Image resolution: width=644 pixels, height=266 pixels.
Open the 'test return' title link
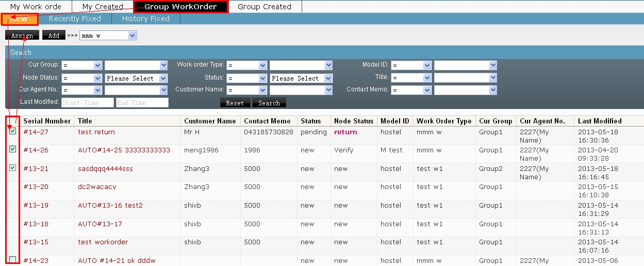pyautogui.click(x=96, y=132)
